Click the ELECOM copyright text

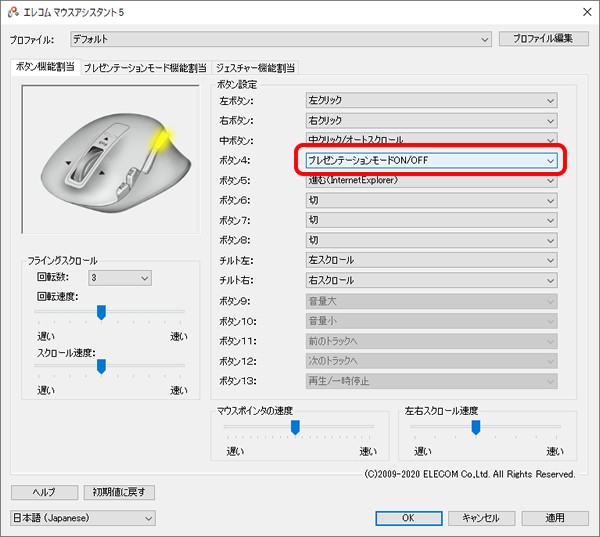[470, 474]
